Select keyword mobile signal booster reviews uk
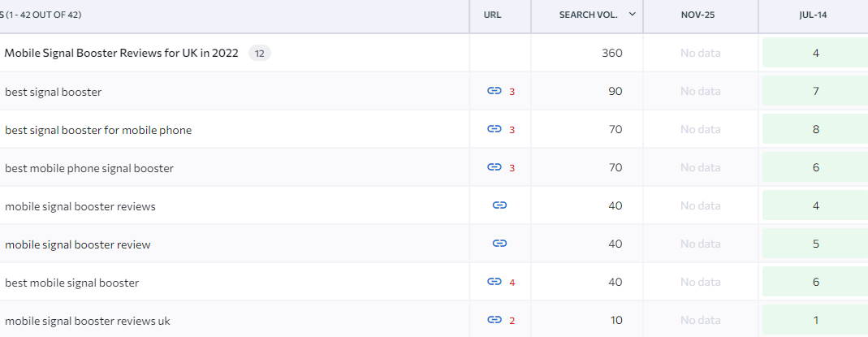Screen dimensions: 868x337 [x=88, y=321]
